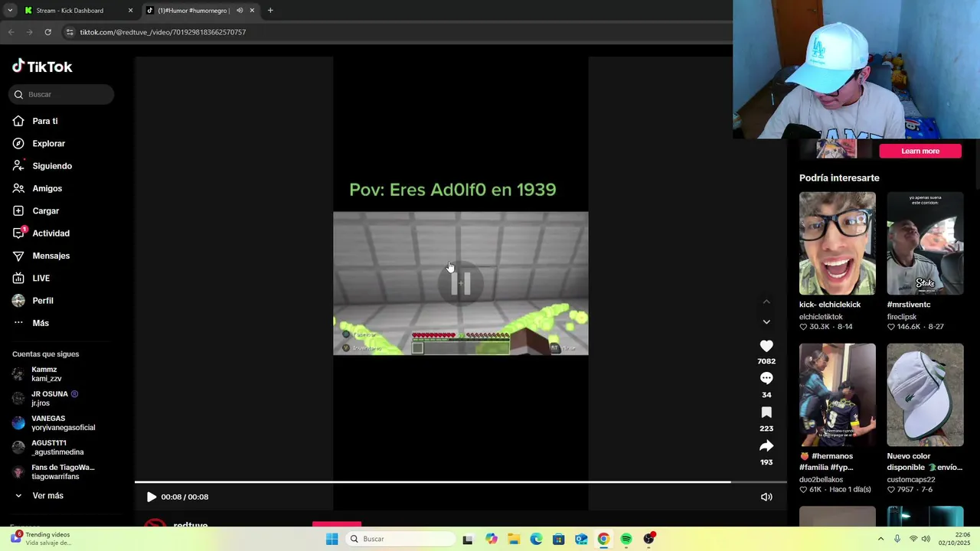Close the TikTok #Humor tab
Viewport: 980px width, 551px height.
click(x=252, y=11)
